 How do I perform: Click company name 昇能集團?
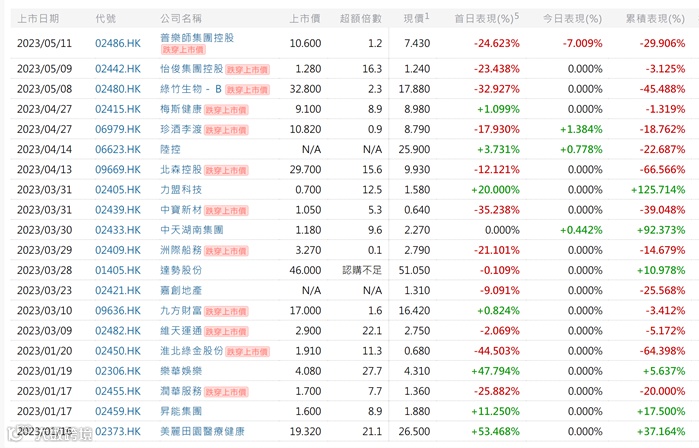181,411
